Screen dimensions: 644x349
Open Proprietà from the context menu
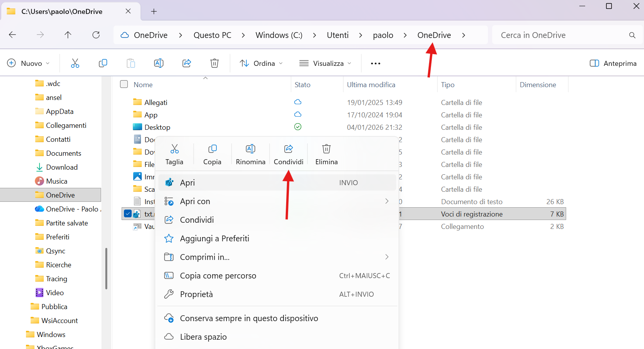278,294
